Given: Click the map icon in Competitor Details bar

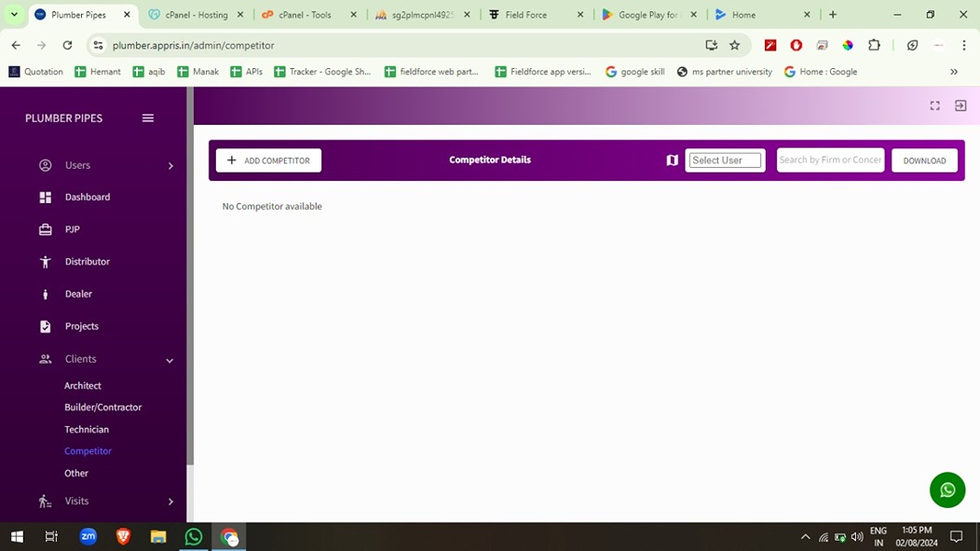Looking at the screenshot, I should point(672,160).
